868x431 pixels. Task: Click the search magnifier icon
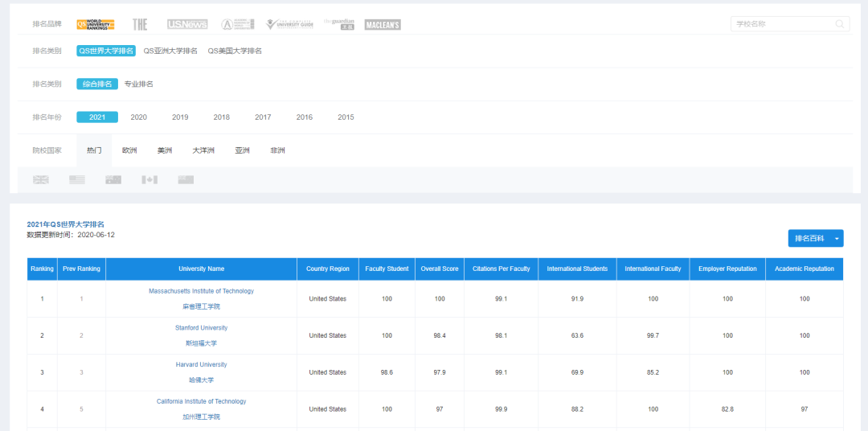pyautogui.click(x=840, y=24)
